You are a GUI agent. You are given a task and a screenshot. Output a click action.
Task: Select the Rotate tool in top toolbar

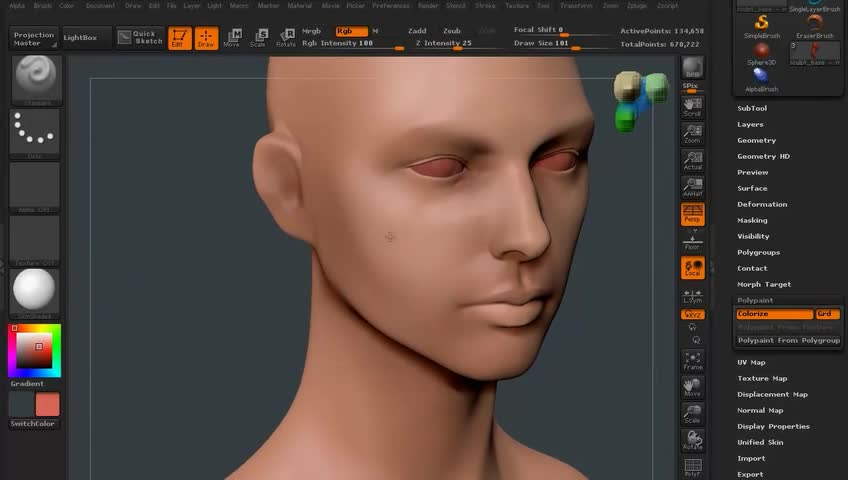point(286,38)
